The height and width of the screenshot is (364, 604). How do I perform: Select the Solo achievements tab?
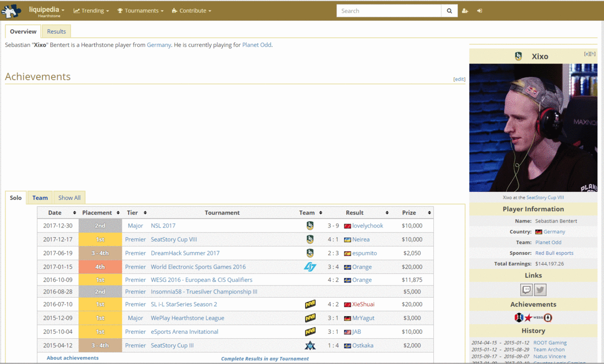(x=16, y=198)
